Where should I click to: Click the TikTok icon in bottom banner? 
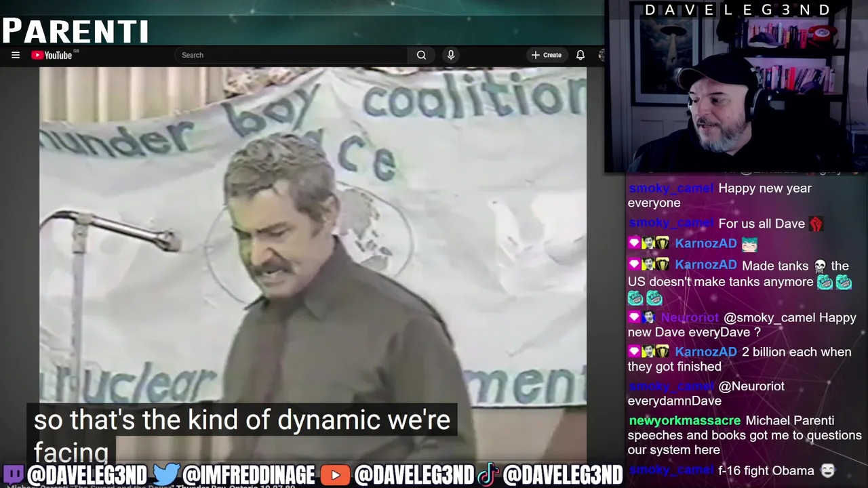[489, 475]
